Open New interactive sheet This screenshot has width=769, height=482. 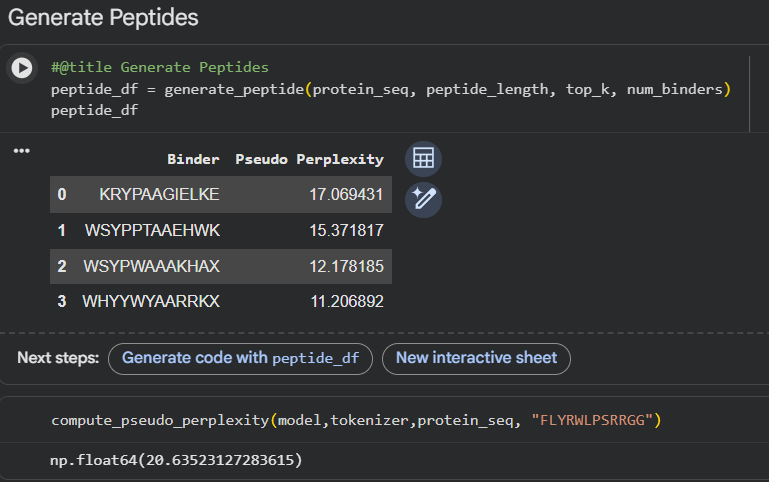point(476,358)
